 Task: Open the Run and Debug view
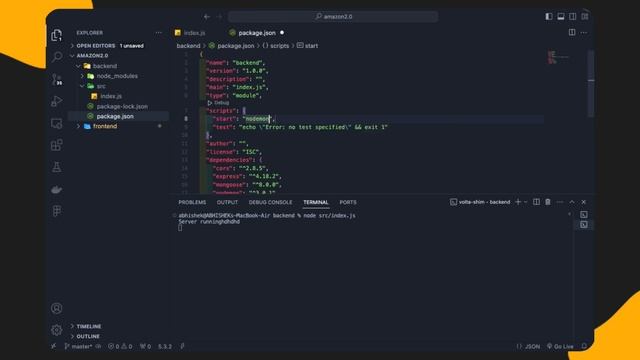tap(57, 101)
